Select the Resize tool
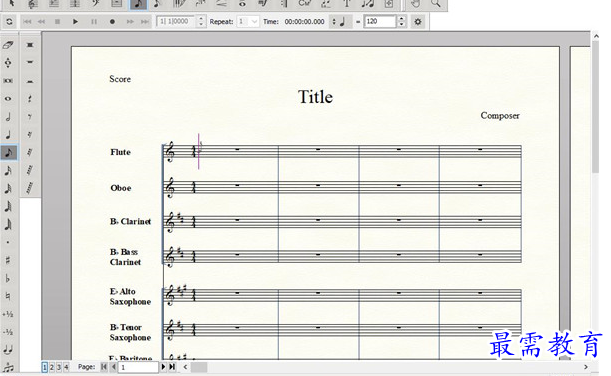The height and width of the screenshot is (376, 611). (367, 4)
